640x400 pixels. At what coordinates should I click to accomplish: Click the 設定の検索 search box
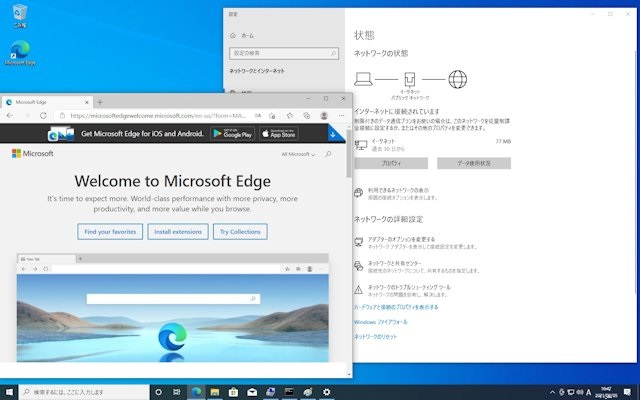click(x=284, y=53)
